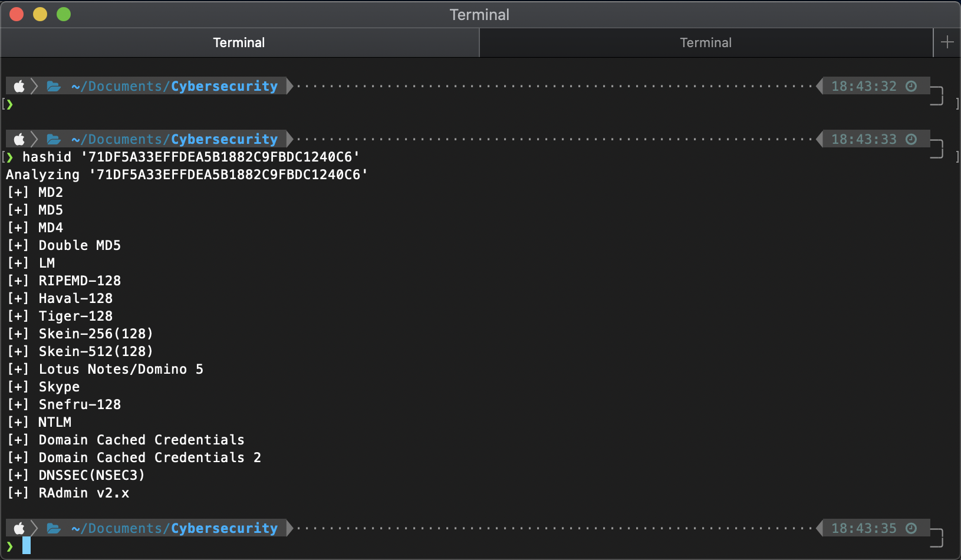Click the green zoom window button
Viewport: 961px width, 560px height.
coord(64,14)
